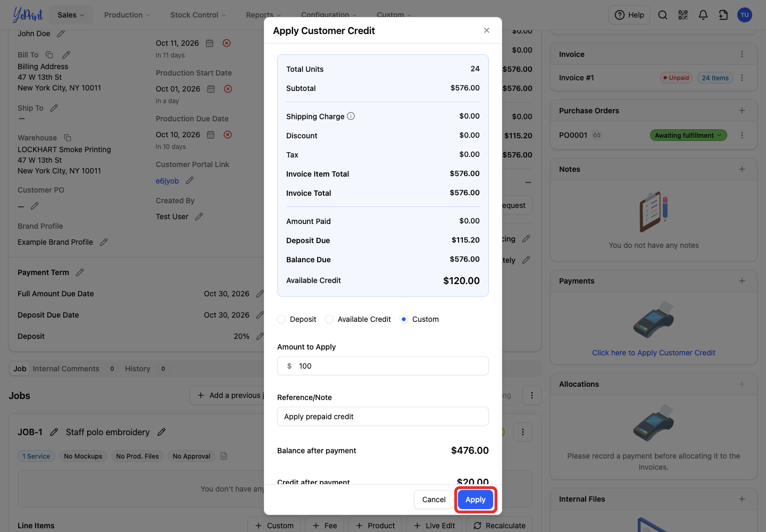The width and height of the screenshot is (766, 532).
Task: Select the Custom radio option
Action: [404, 319]
